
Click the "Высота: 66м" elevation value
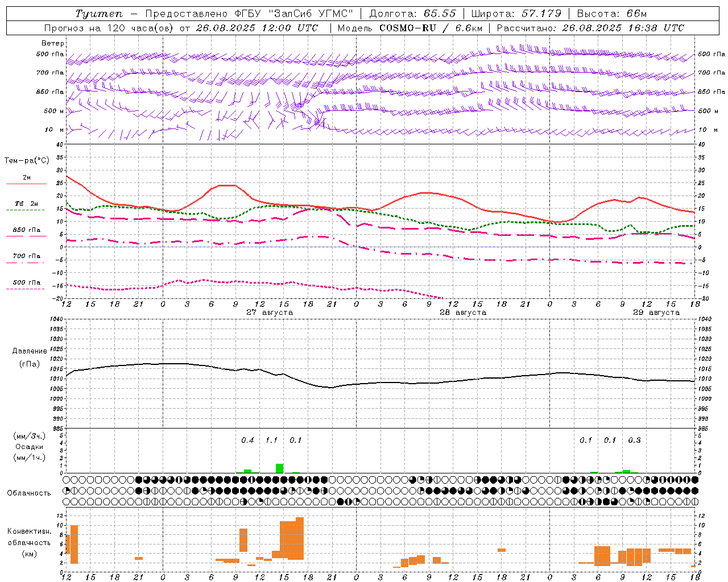(612, 14)
